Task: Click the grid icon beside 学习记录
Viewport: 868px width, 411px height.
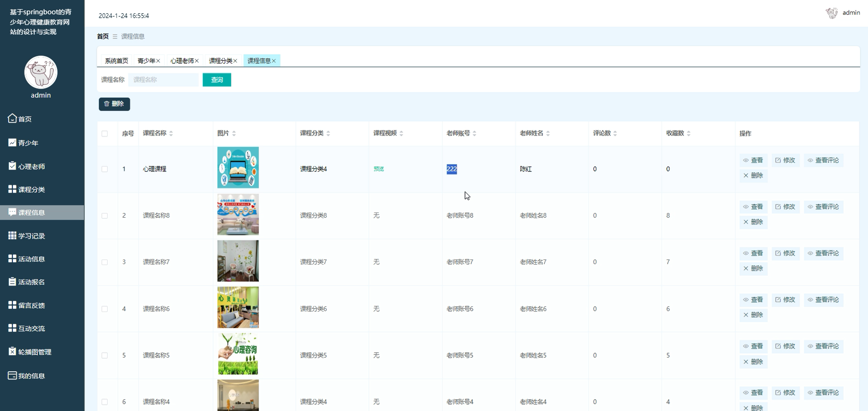Action: tap(12, 235)
